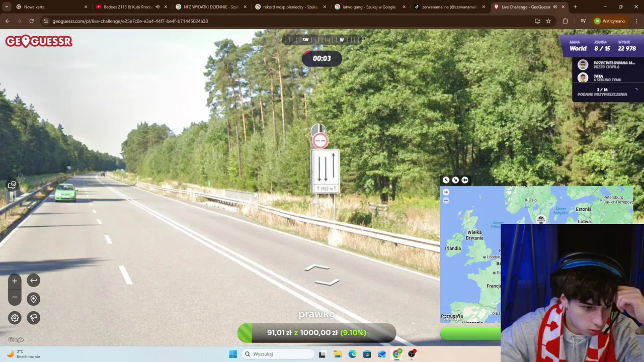Click the round timer showing 00:03
The image size is (644, 362).
pos(322,58)
